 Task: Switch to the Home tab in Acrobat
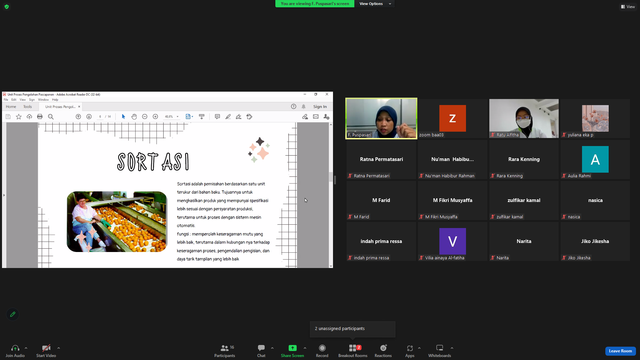point(11,107)
